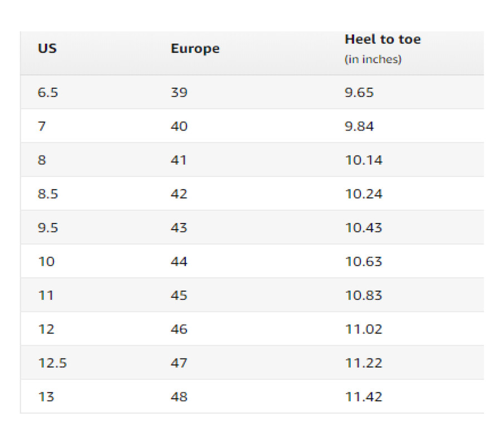504x446 pixels.
Task: Click the Europe column header
Action: [x=195, y=49]
